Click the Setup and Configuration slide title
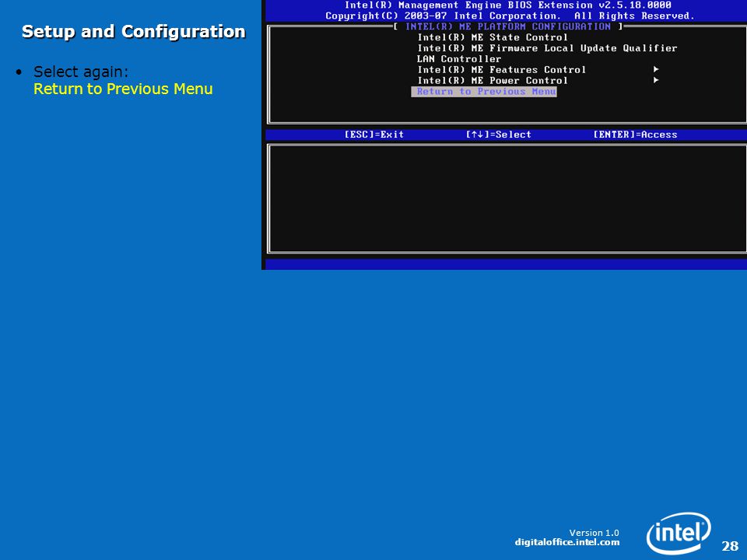 [133, 32]
